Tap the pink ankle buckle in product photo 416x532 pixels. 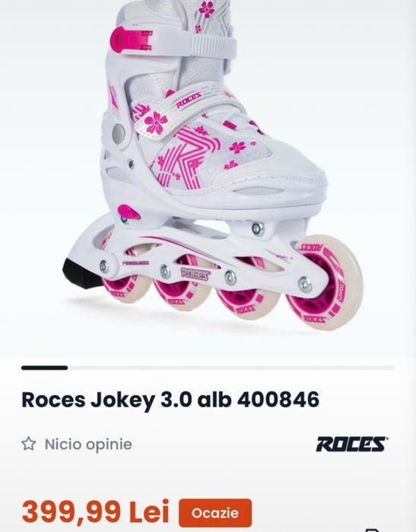(132, 40)
